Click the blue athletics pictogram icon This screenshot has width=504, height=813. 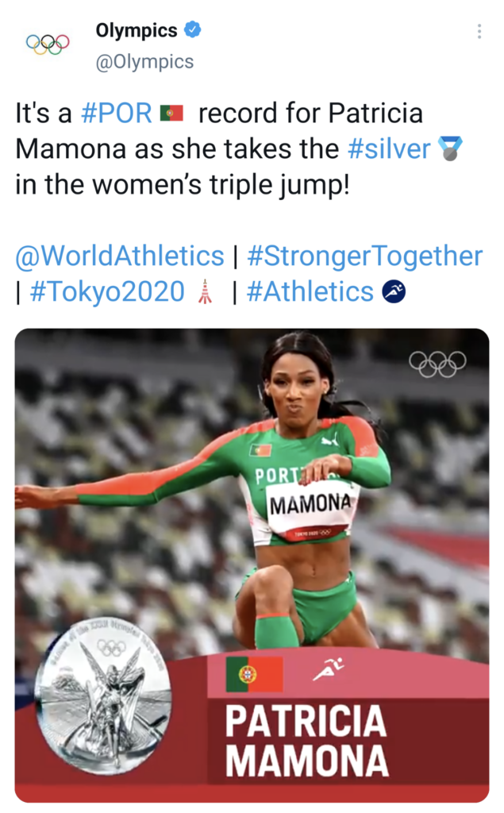[394, 291]
